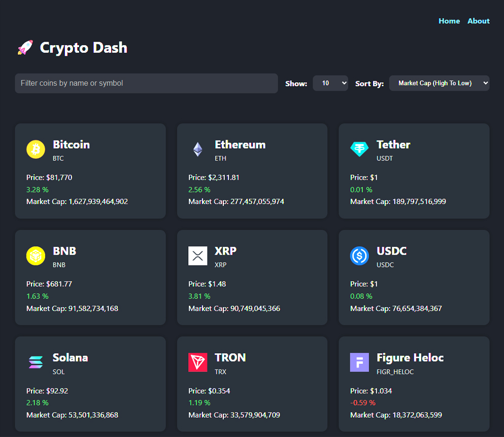Screen dimensions: 504x437
Task: Focus the coin filter search field
Action: [147, 83]
